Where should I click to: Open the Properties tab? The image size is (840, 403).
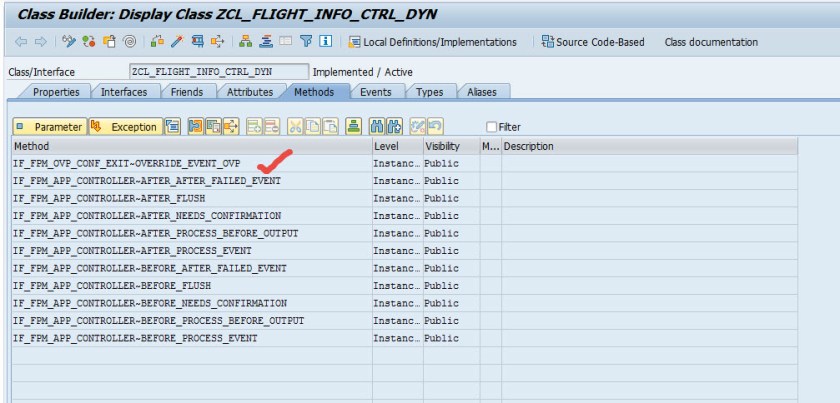point(56,92)
